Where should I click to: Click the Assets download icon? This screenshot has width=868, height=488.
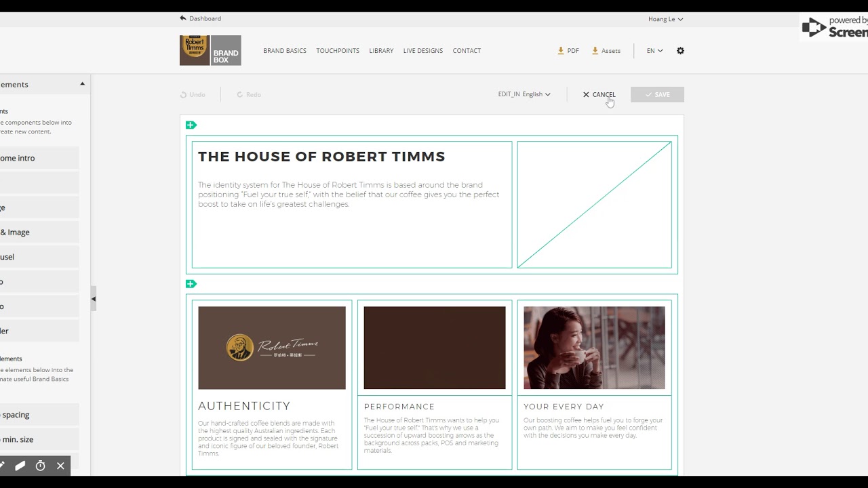[595, 51]
